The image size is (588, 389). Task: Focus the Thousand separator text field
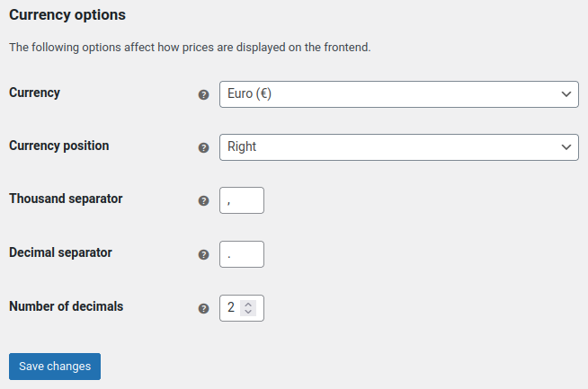[242, 200]
